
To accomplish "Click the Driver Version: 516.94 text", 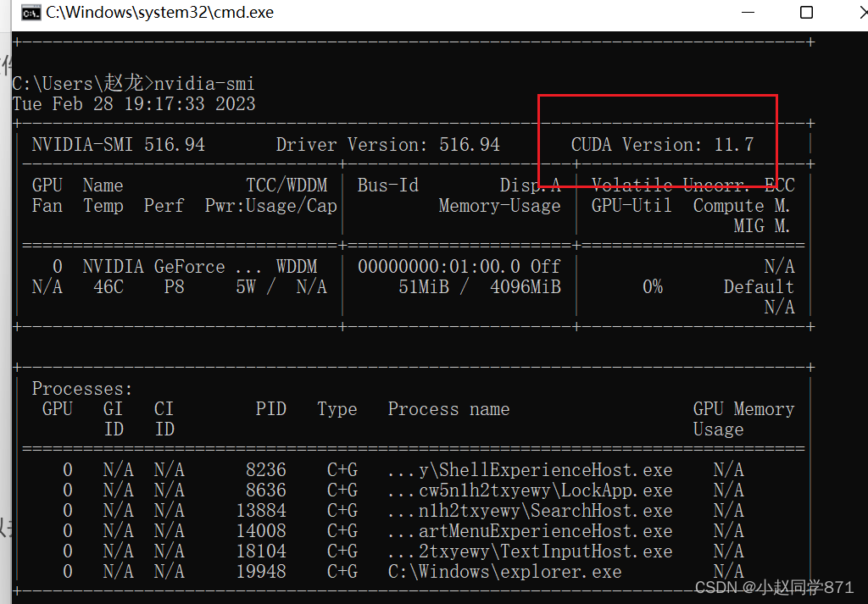I will click(x=388, y=145).
